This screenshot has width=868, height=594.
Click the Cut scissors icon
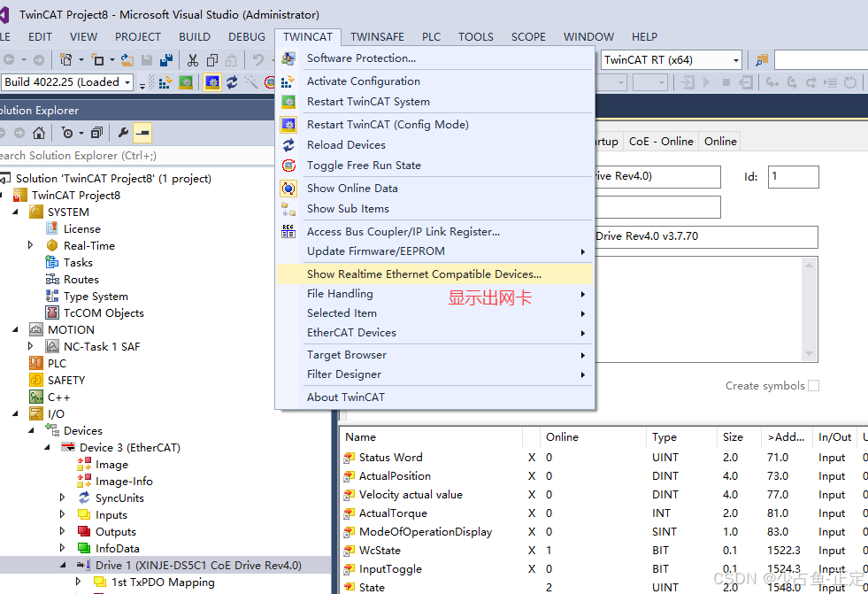click(193, 60)
